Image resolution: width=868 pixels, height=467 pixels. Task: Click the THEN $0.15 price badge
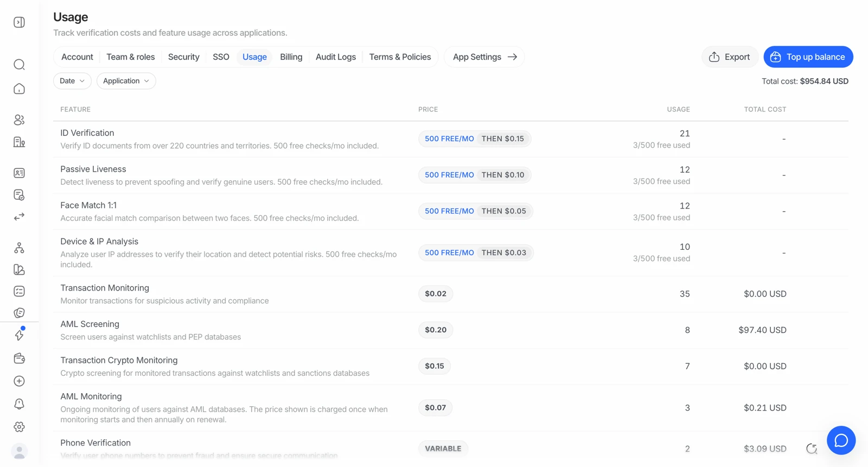pos(503,139)
